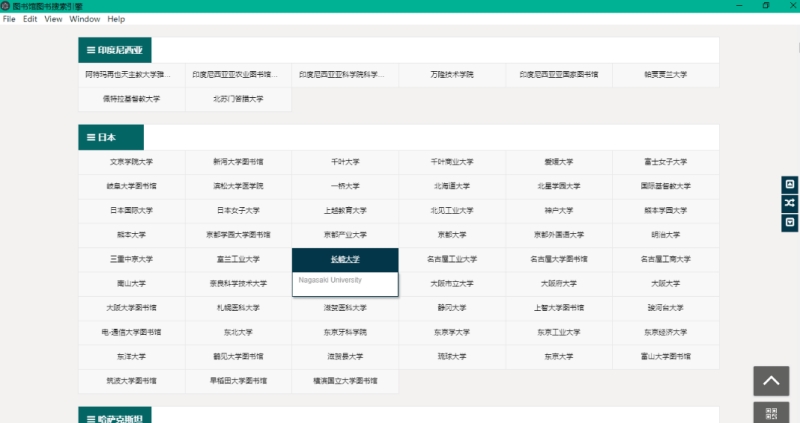Open 东洋大学 link
Image resolution: width=800 pixels, height=423 pixels.
point(132,357)
